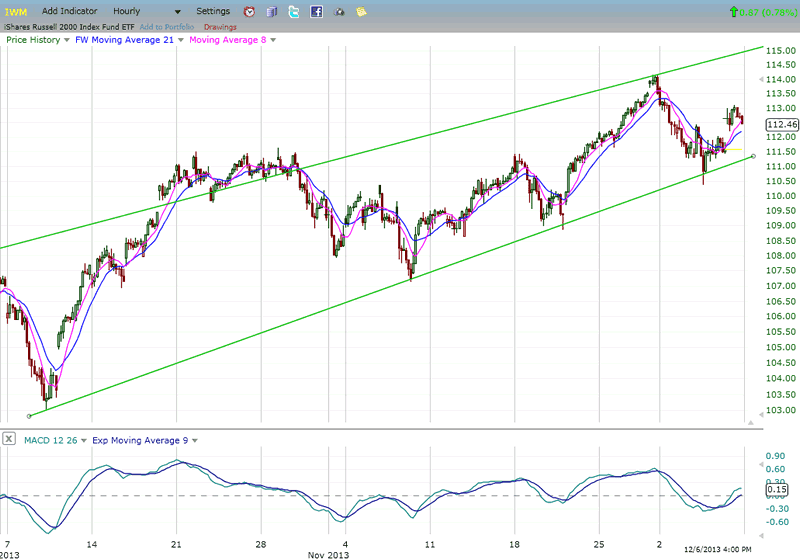Close the MACD panel with X box
Image resolution: width=800 pixels, height=559 pixels.
pyautogui.click(x=9, y=439)
